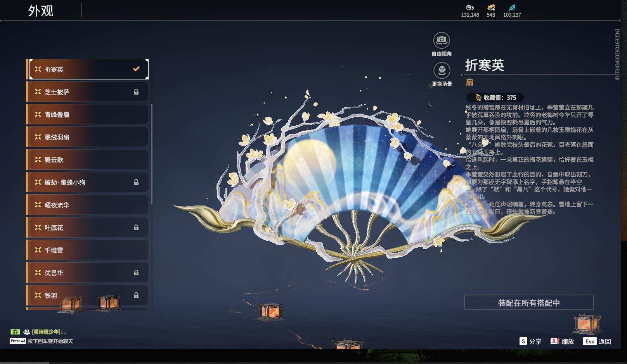The width and height of the screenshot is (627, 364).
Task: Click the collection value coin icon
Action: pos(478,98)
